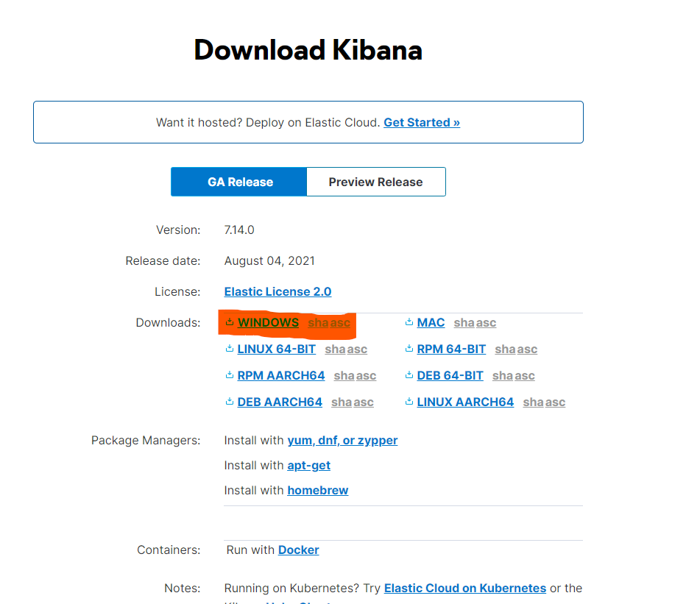Open asc link for LINUX AARCH64

[555, 402]
